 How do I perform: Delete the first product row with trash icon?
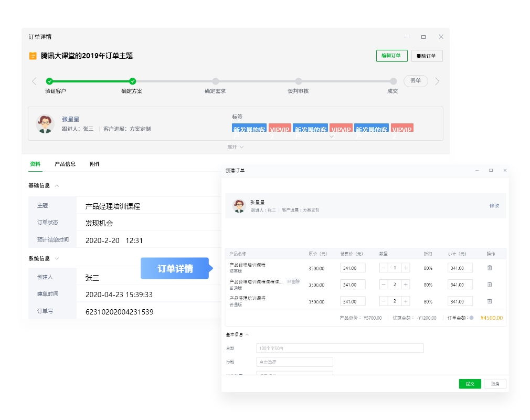click(x=490, y=268)
